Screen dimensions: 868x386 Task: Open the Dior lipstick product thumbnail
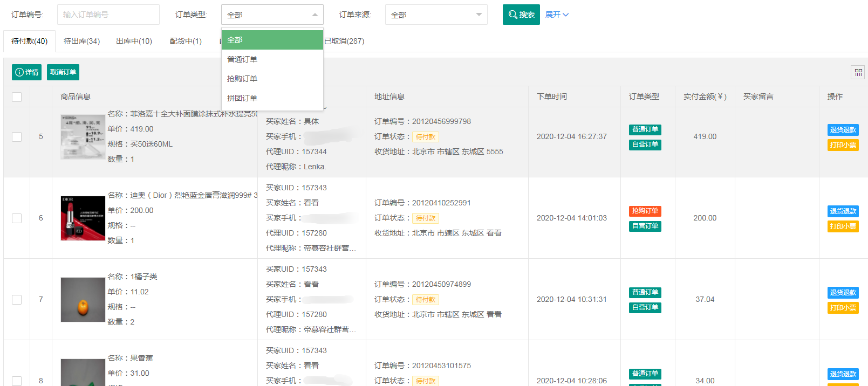pos(83,218)
